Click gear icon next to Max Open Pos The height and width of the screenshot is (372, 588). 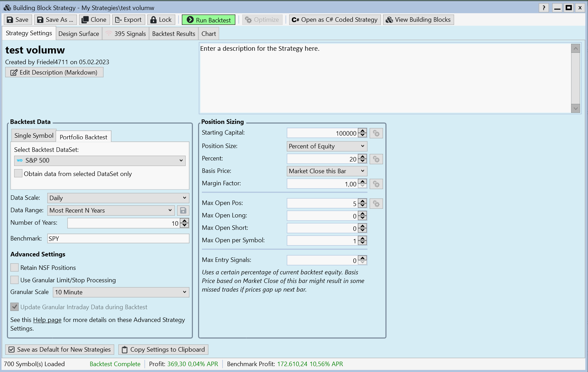coord(376,204)
